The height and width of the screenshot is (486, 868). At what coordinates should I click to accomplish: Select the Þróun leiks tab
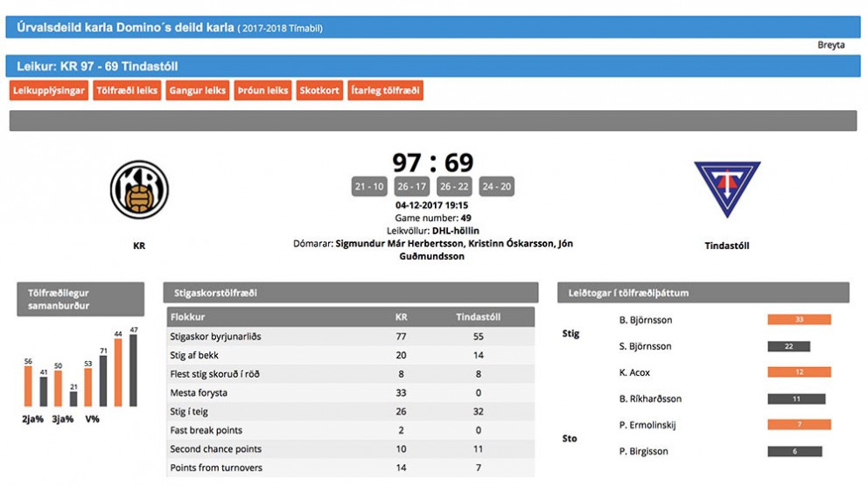263,91
